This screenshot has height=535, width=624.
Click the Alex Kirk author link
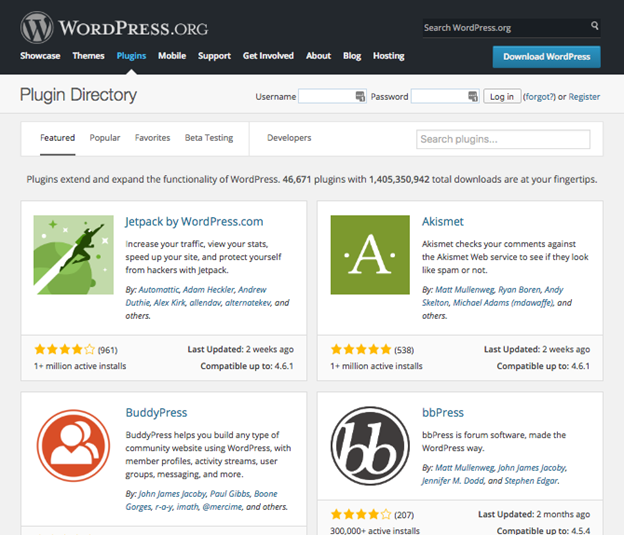pyautogui.click(x=170, y=303)
